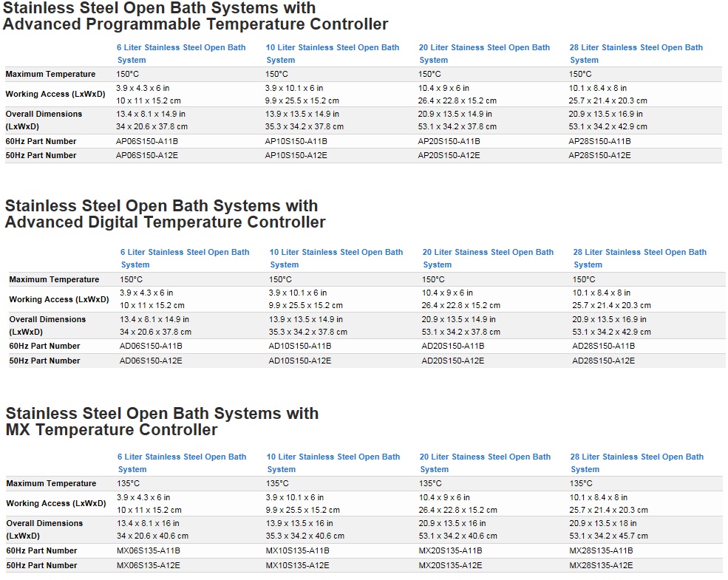
Task: Select part number AD20S150-A11B
Action: (452, 346)
